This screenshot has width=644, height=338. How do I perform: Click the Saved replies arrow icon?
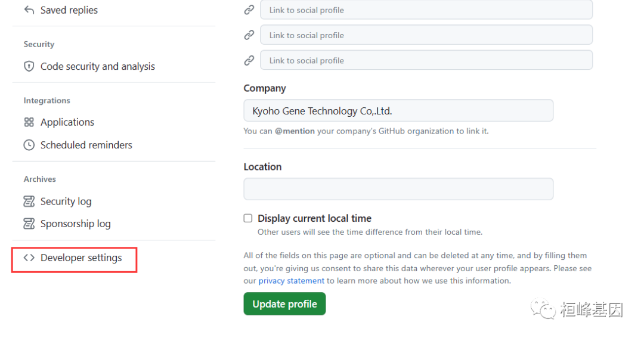pos(29,10)
